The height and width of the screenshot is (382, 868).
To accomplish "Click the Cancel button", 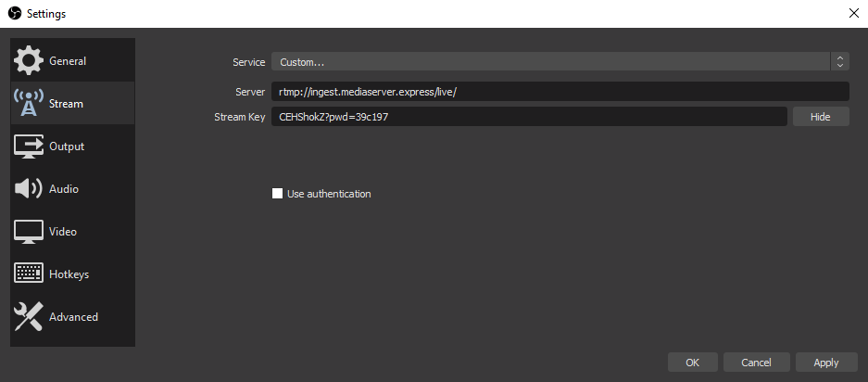I will click(756, 363).
